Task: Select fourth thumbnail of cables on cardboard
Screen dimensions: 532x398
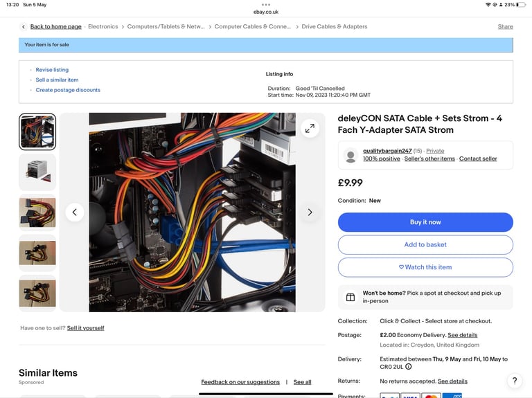Action: (x=37, y=253)
